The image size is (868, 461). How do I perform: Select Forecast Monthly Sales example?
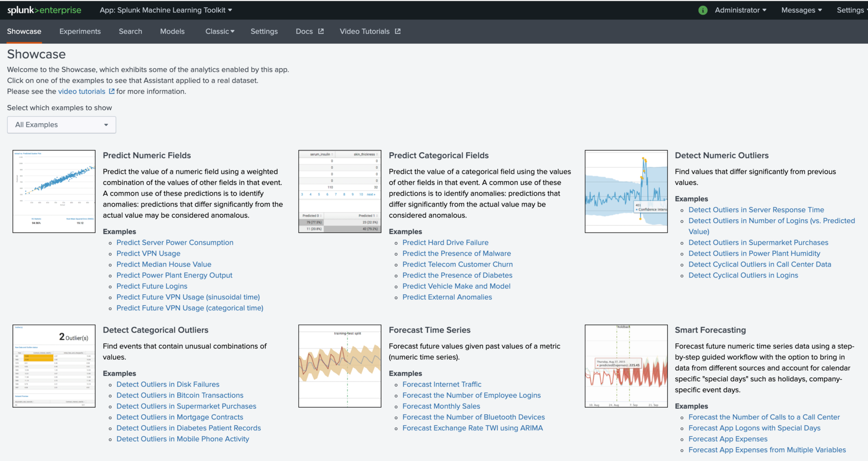[441, 406]
